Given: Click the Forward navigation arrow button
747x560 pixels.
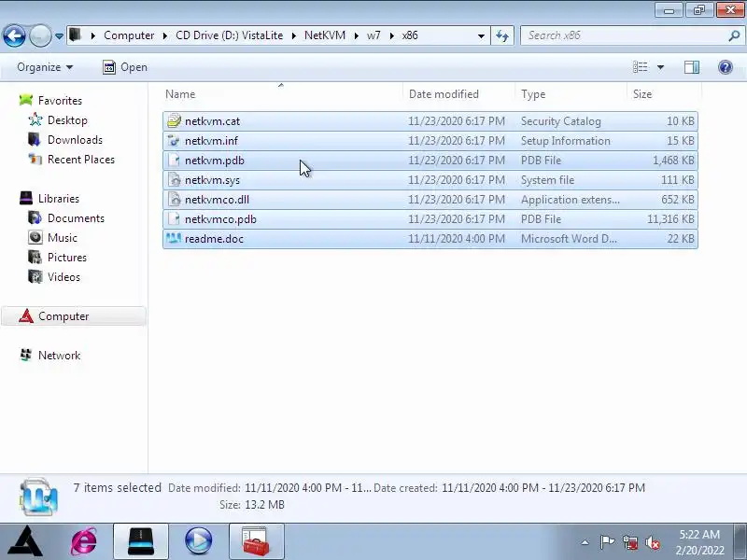Looking at the screenshot, I should (40, 35).
